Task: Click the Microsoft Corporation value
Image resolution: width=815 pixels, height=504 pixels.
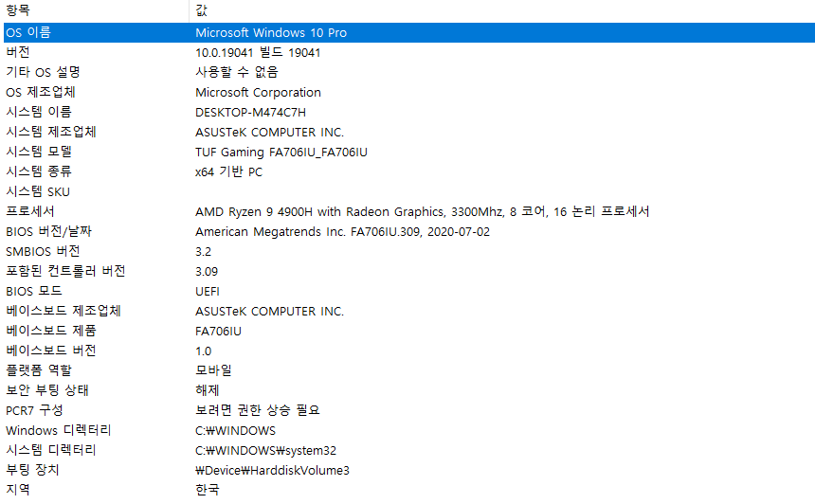Action: pyautogui.click(x=259, y=93)
